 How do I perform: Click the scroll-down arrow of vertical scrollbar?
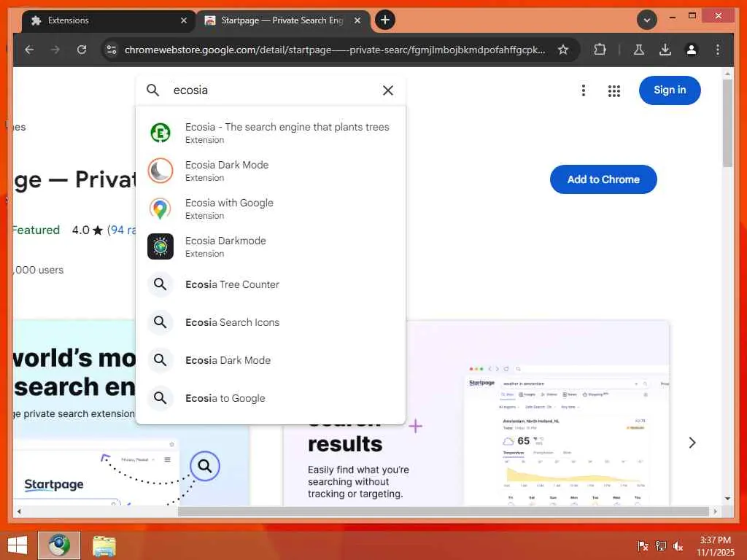727,499
